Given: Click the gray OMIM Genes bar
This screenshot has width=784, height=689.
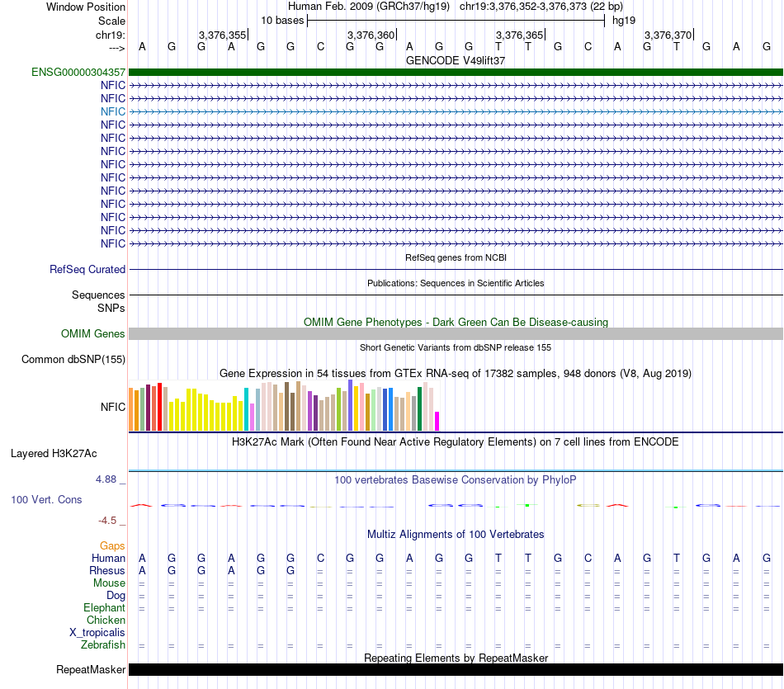Looking at the screenshot, I should point(456,333).
